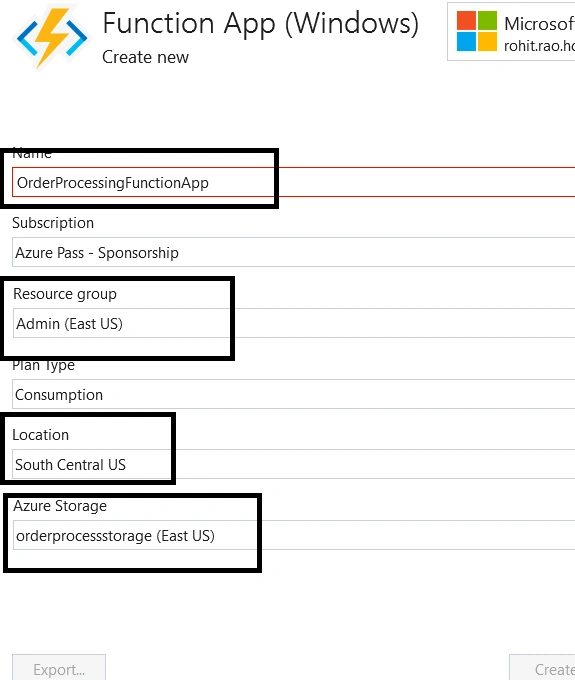Expand the Plan Type Consumption dropdown
Screen dimensions: 575x680
pyautogui.click(x=294, y=394)
